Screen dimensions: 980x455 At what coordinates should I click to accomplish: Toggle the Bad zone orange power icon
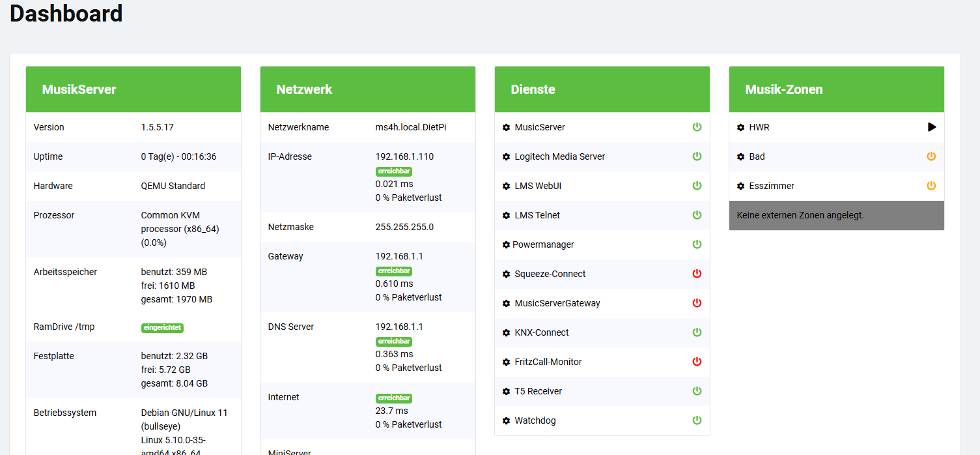(x=931, y=156)
